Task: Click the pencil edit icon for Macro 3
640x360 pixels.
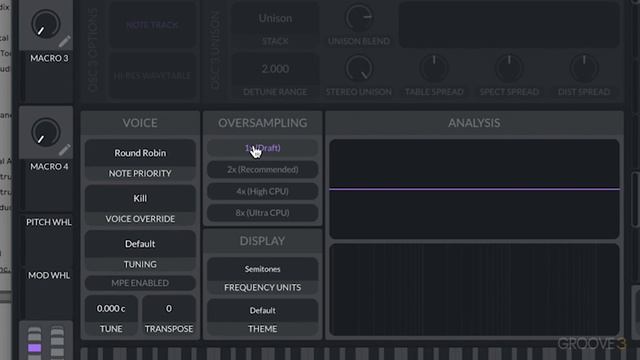Action: [x=64, y=41]
